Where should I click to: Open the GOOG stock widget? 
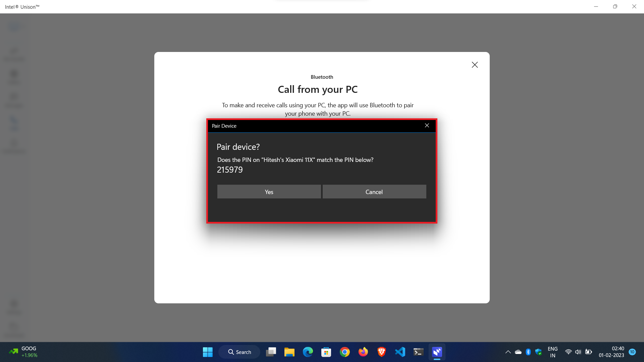23,352
